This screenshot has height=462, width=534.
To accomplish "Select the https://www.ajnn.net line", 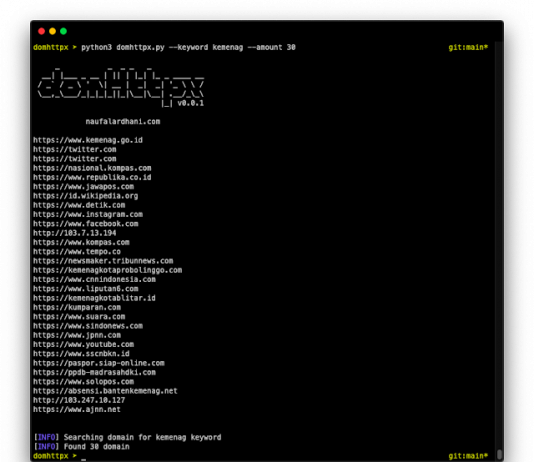I will pyautogui.click(x=77, y=409).
